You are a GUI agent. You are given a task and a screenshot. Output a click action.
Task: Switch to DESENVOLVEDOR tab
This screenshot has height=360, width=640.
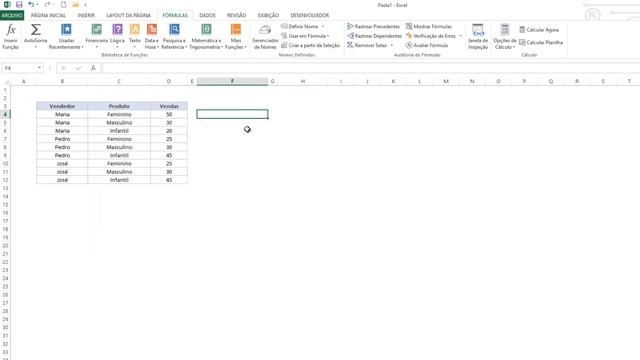coord(309,15)
